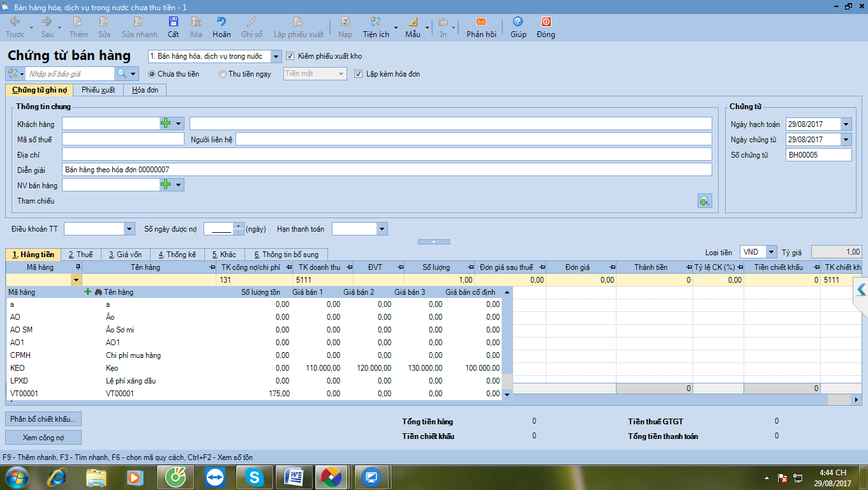This screenshot has height=490, width=868.
Task: Increase Số ngày được nợ with stepper
Action: coord(239,225)
